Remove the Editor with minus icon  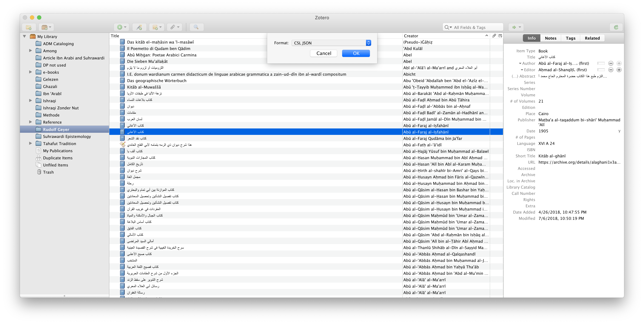(611, 70)
